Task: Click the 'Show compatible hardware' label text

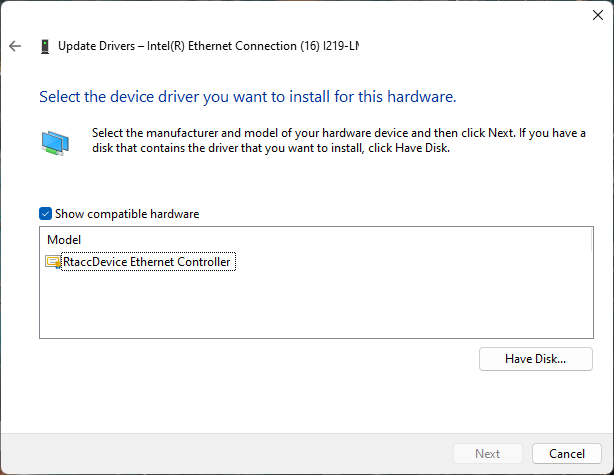Action: click(127, 214)
